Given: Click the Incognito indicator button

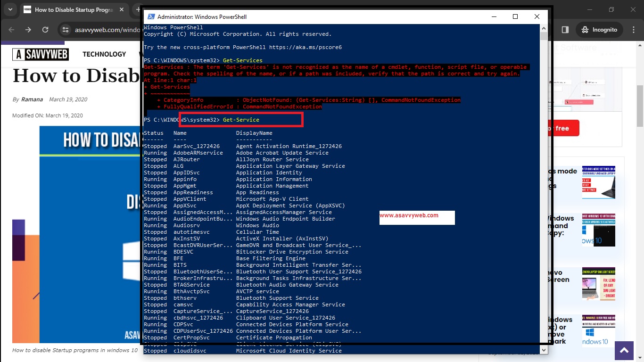Looking at the screenshot, I should (599, 30).
